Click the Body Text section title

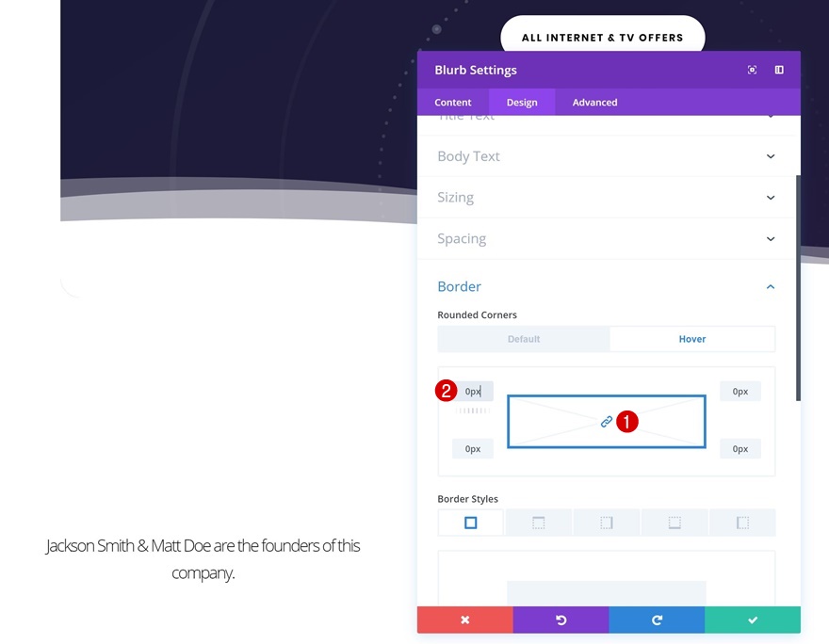click(468, 156)
